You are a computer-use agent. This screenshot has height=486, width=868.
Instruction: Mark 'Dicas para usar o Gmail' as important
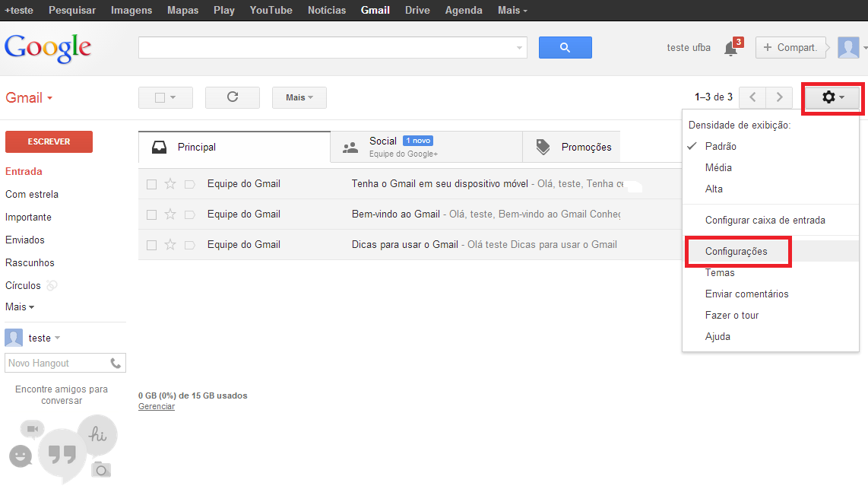click(190, 246)
